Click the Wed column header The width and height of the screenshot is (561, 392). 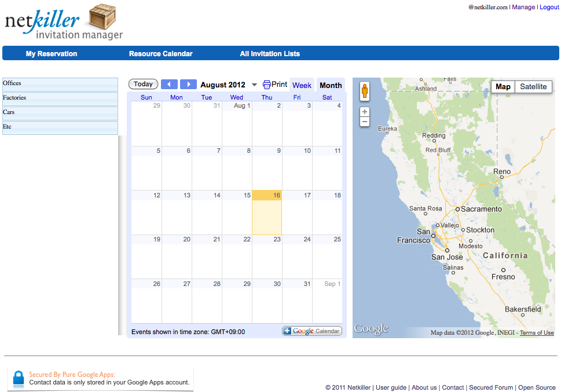[236, 97]
